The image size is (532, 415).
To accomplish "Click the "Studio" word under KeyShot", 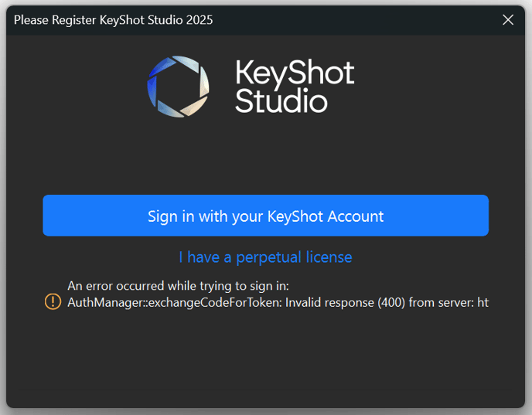I will [x=281, y=100].
